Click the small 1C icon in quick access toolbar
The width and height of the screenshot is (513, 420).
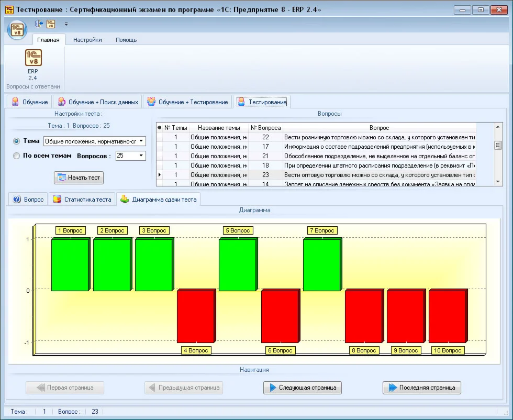51,24
